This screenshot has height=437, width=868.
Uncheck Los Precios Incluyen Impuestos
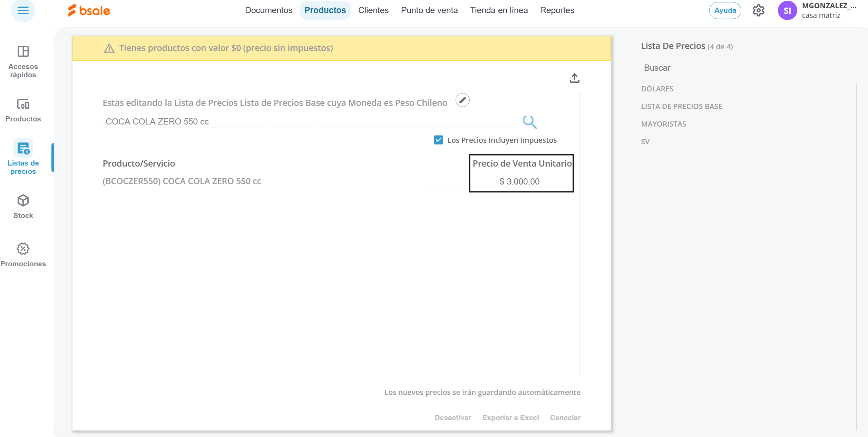pyautogui.click(x=438, y=140)
